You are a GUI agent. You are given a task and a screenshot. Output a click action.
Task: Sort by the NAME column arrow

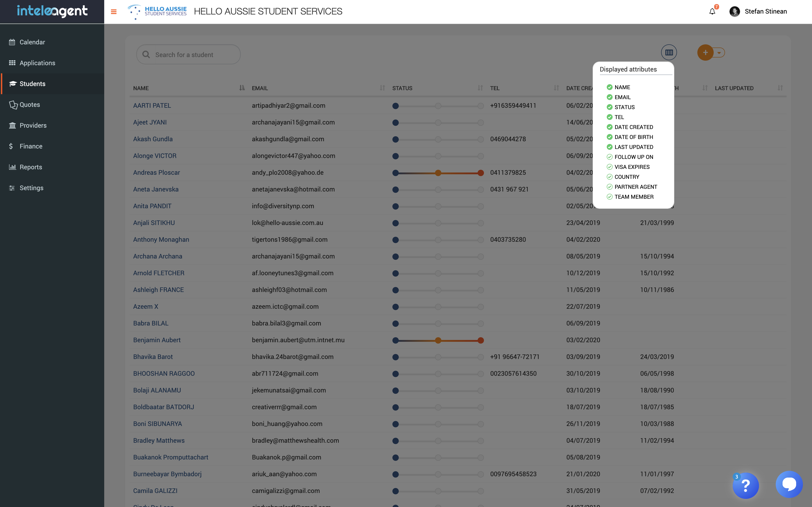coord(242,88)
